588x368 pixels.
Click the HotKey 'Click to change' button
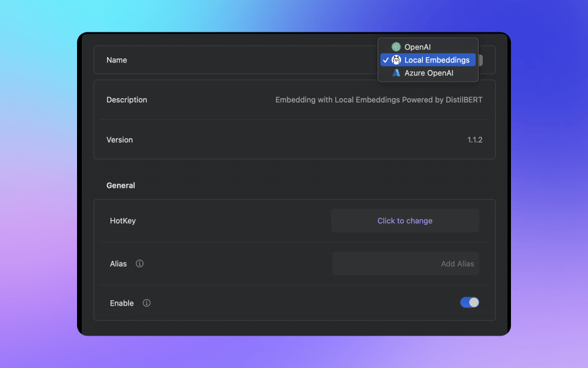(x=405, y=221)
